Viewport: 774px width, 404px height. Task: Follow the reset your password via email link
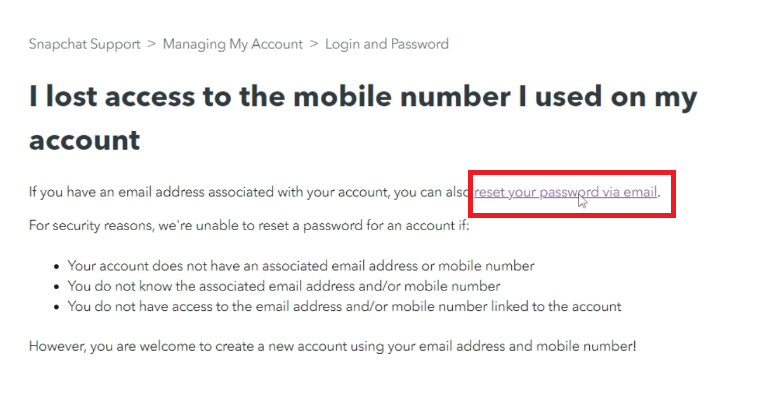pos(566,192)
